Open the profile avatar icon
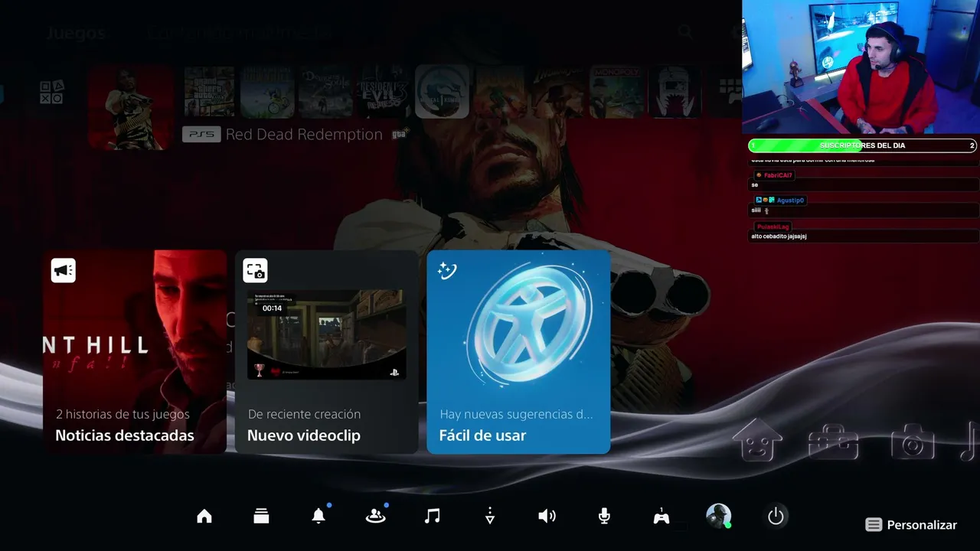980x551 pixels. click(x=718, y=517)
